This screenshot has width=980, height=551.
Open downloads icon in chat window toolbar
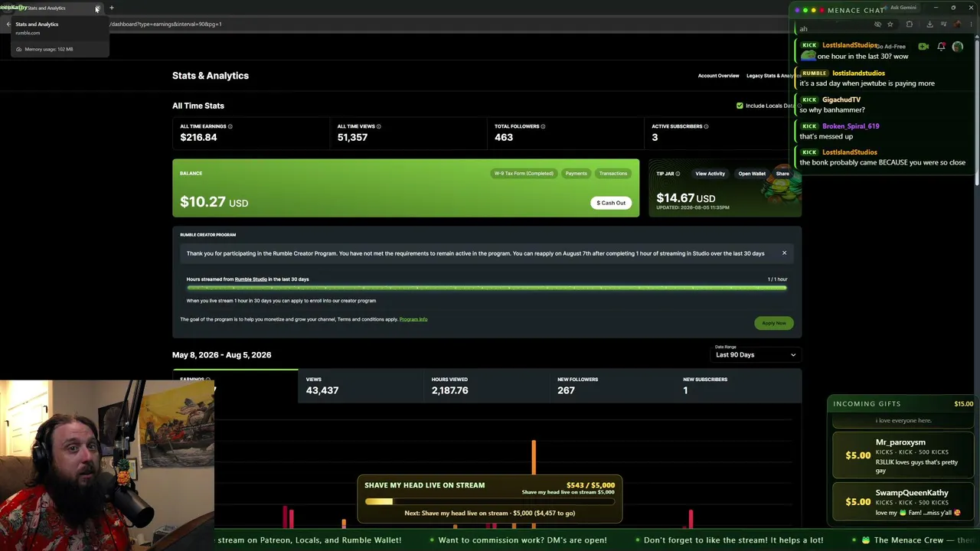929,24
